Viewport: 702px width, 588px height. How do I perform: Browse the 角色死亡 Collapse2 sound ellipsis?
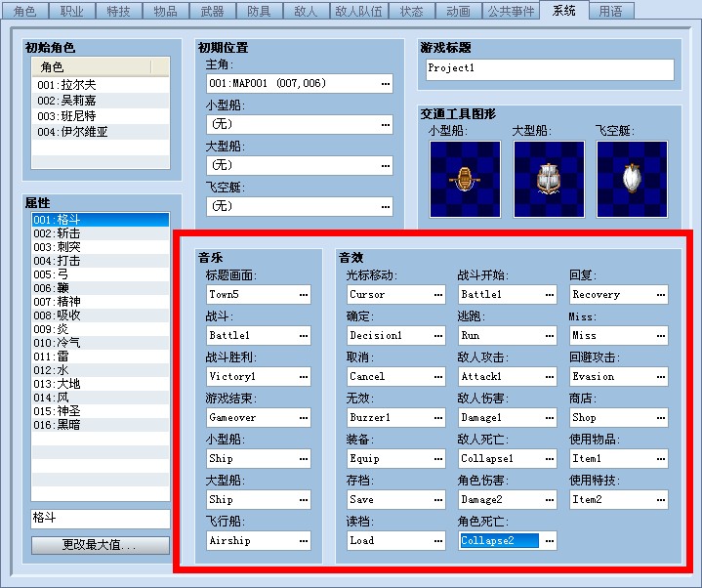[550, 541]
